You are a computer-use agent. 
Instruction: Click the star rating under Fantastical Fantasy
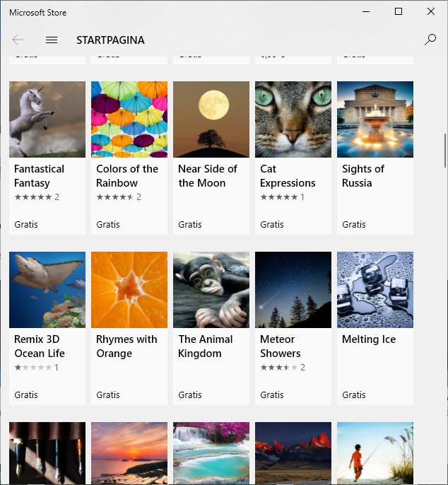33,197
